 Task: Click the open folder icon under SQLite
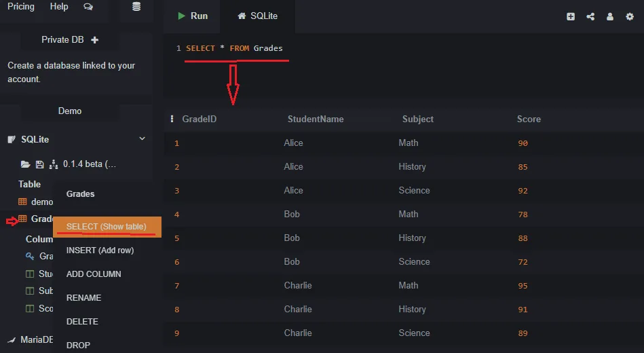tap(26, 164)
